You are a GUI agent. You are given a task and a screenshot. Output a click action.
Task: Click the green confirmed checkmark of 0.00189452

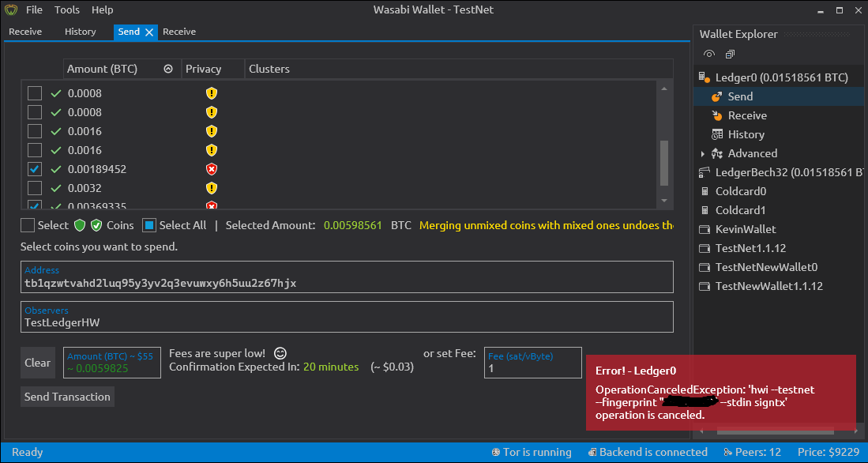[x=56, y=169]
